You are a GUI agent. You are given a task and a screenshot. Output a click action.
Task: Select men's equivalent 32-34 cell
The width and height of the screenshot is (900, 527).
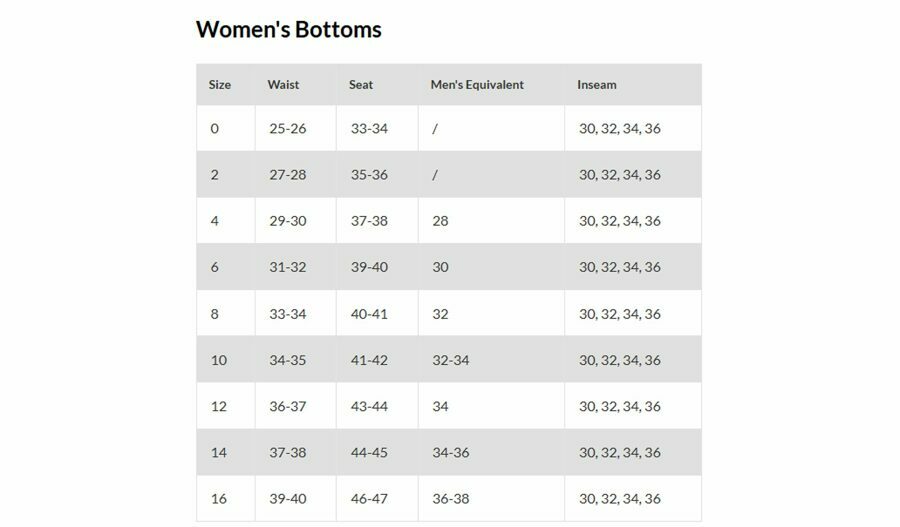click(450, 360)
